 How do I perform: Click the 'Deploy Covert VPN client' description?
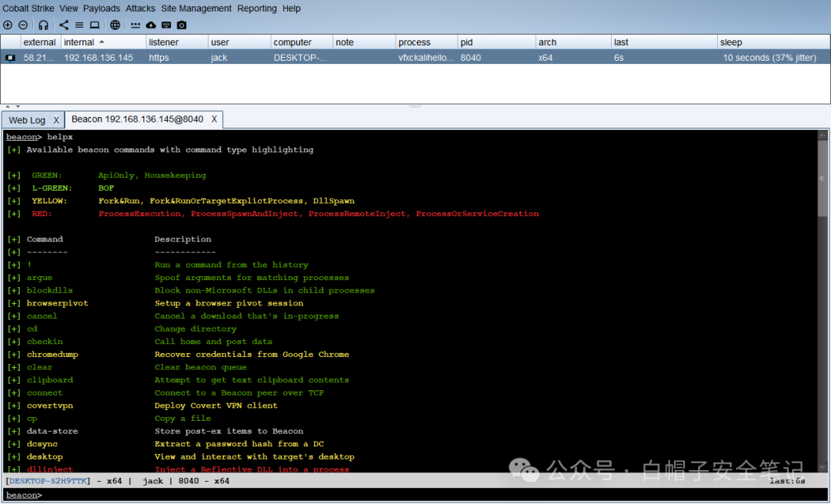coord(216,406)
